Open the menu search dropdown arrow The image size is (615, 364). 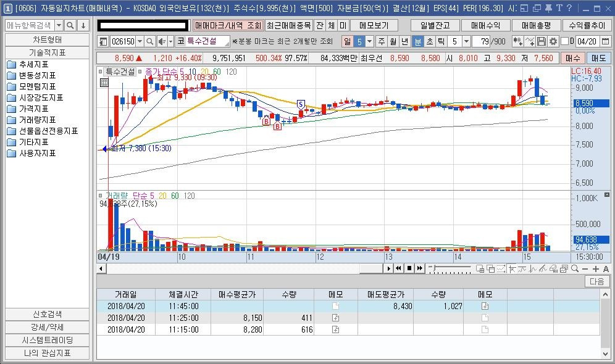[59, 25]
